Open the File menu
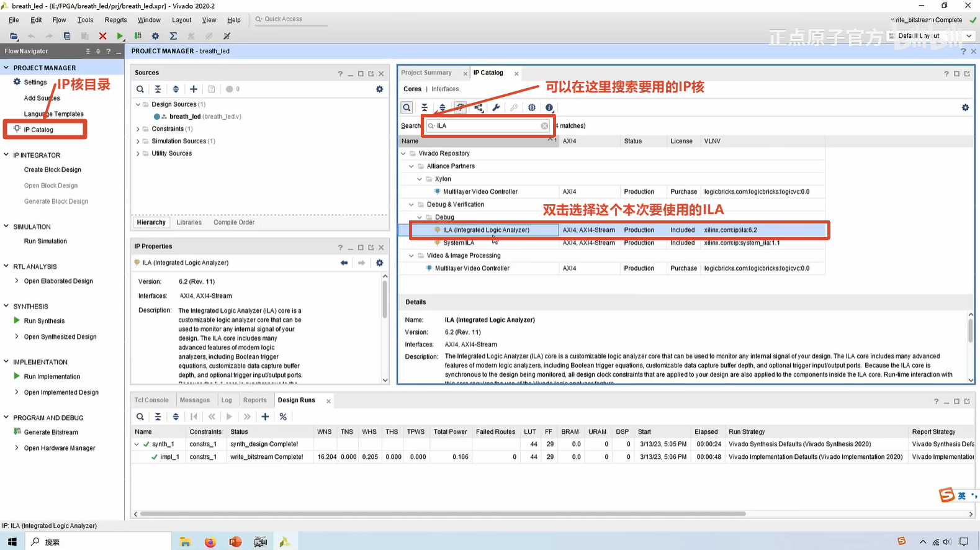 (x=14, y=20)
